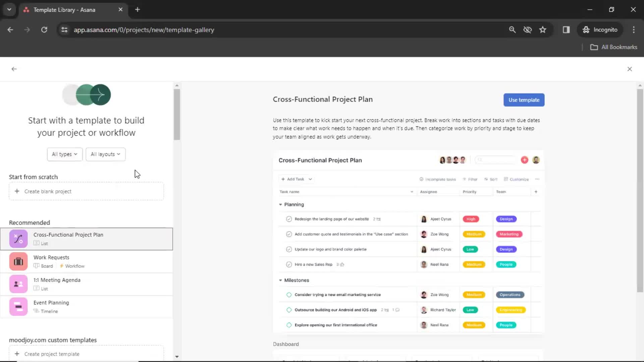
Task: Click the Marketing team tag
Action: click(x=509, y=234)
